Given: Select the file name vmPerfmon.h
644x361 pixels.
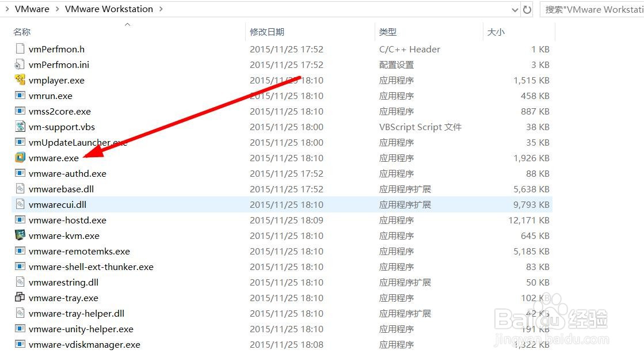Looking at the screenshot, I should tap(56, 50).
